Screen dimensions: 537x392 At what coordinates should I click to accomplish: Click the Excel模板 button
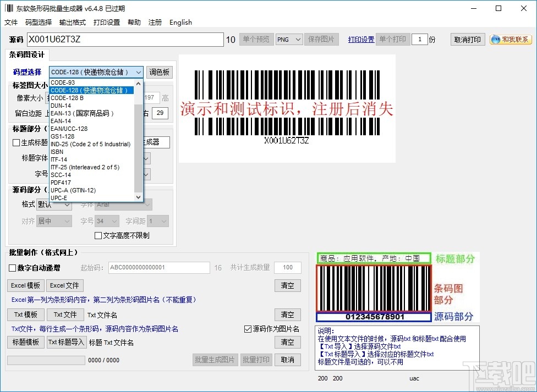coord(26,286)
